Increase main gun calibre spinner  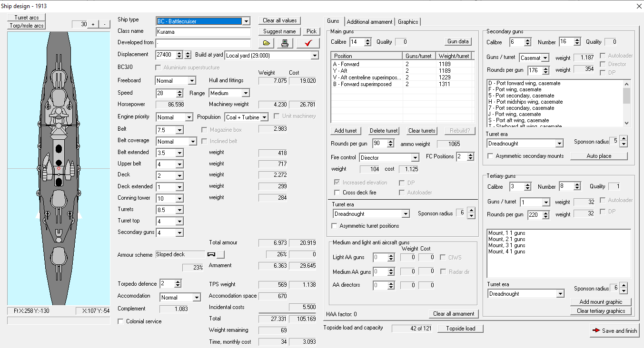pos(367,40)
